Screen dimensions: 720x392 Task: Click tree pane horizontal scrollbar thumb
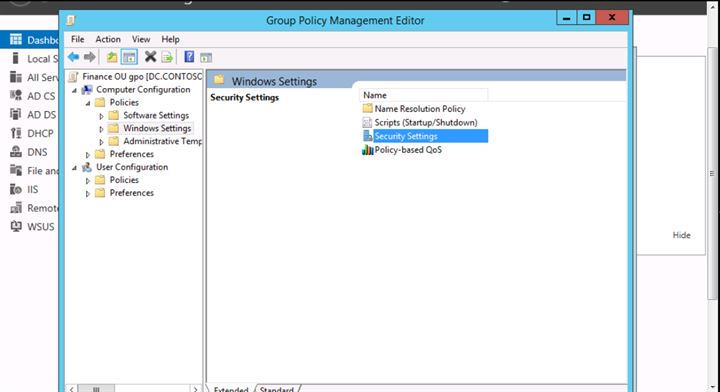[96, 389]
